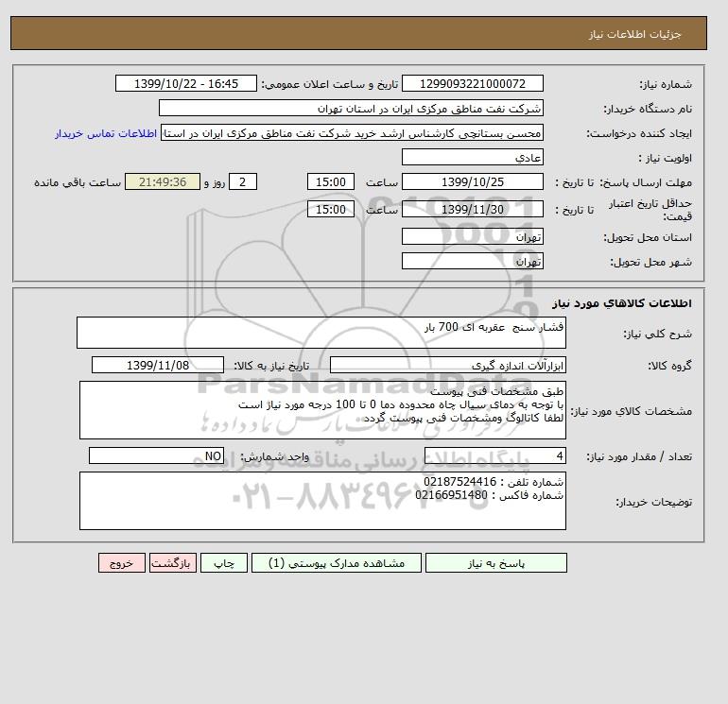The height and width of the screenshot is (704, 728).
Task: Click the fax number 02166951480 text
Action: coord(451,495)
